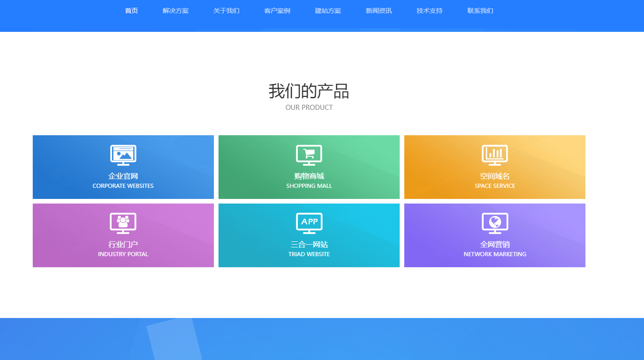This screenshot has width=644, height=360.
Task: Select 技术支持 in the top menu
Action: pyautogui.click(x=429, y=11)
